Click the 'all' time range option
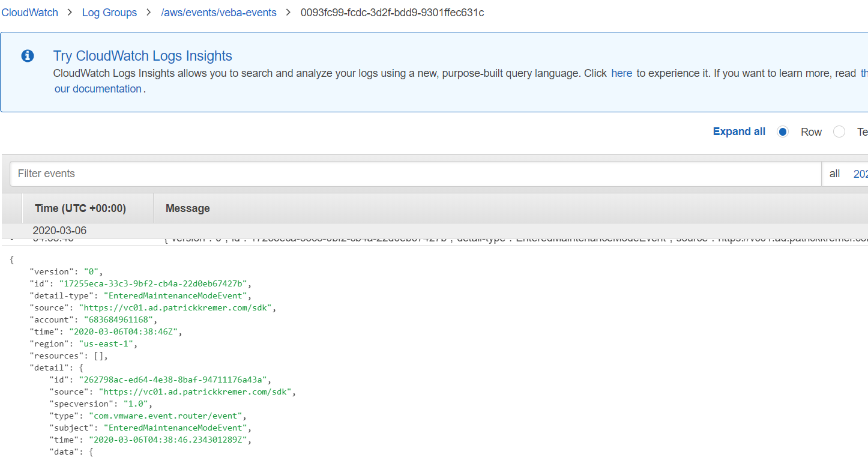Image resolution: width=868 pixels, height=460 pixels. [834, 174]
